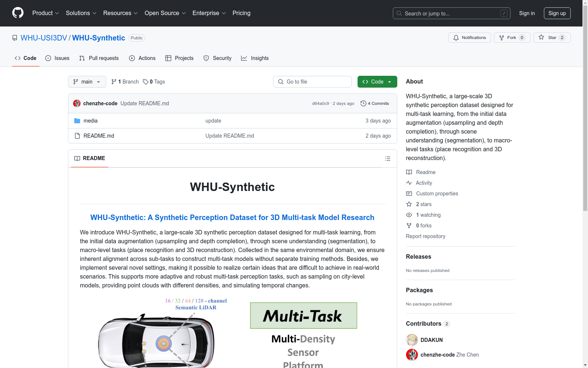Click the README.md file icon
The width and height of the screenshot is (588, 368).
coord(77,136)
